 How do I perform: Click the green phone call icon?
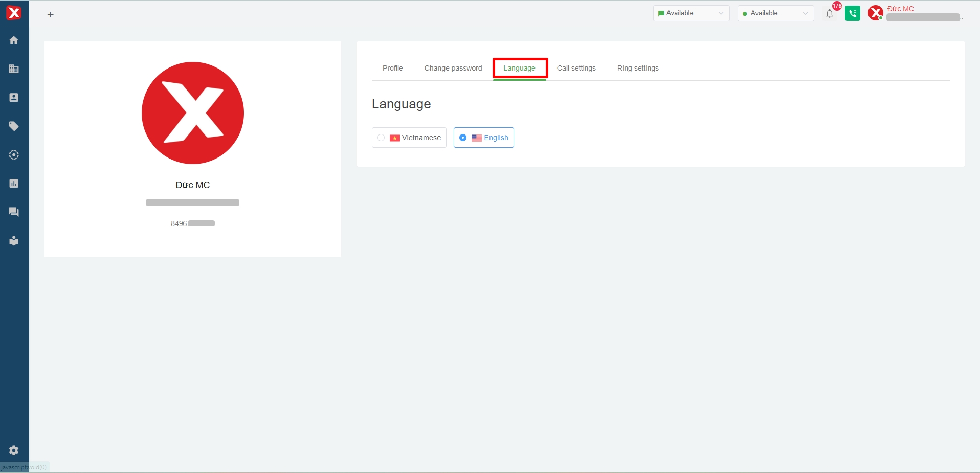(852, 14)
